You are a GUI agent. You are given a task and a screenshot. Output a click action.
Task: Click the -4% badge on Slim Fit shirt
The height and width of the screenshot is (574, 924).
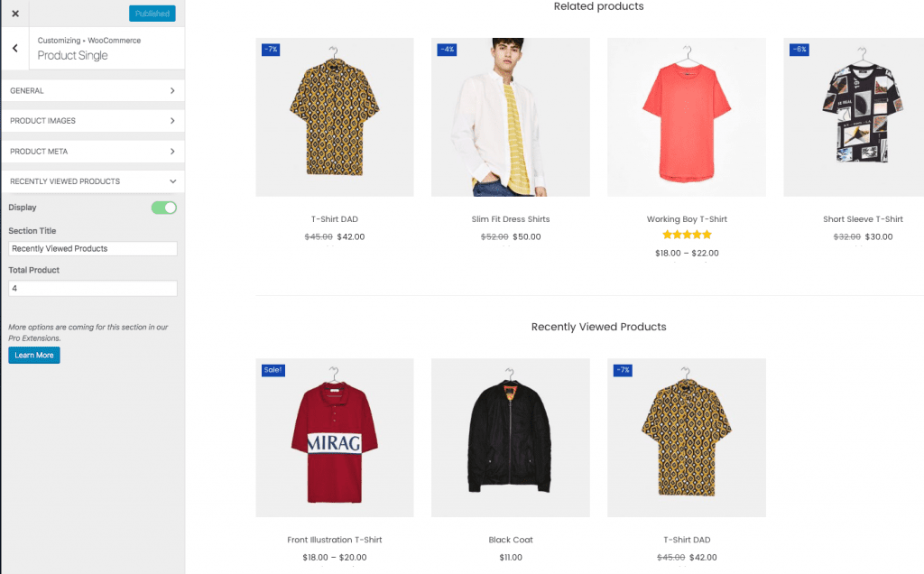(x=447, y=50)
